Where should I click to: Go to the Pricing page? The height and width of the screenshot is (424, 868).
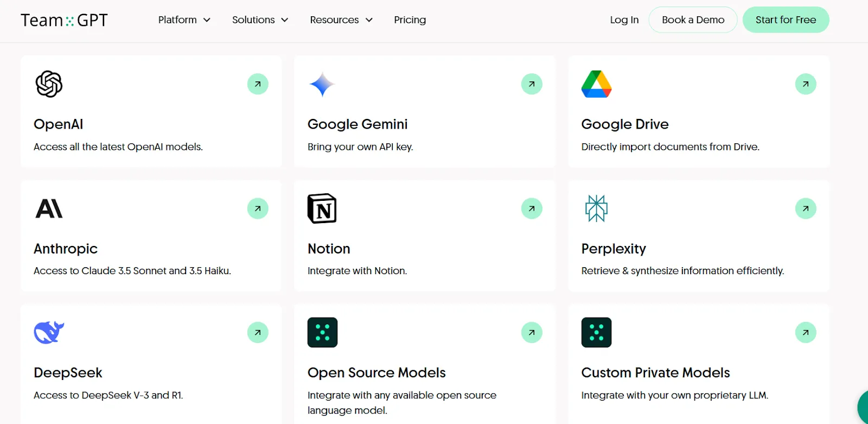click(410, 20)
